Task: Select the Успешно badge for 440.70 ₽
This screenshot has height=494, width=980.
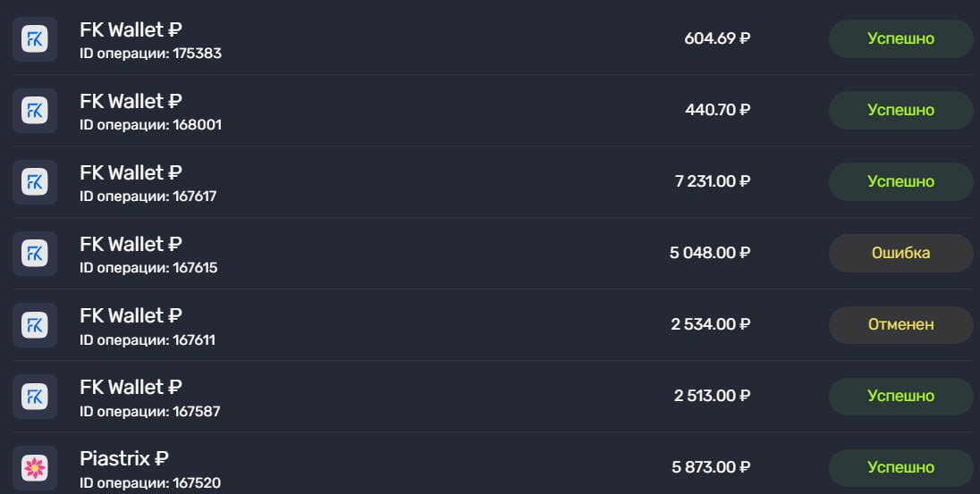Action: tap(900, 111)
